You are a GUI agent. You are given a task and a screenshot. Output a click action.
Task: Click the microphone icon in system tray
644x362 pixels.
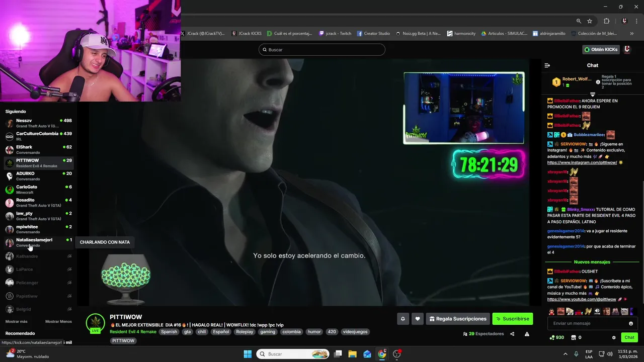576,354
